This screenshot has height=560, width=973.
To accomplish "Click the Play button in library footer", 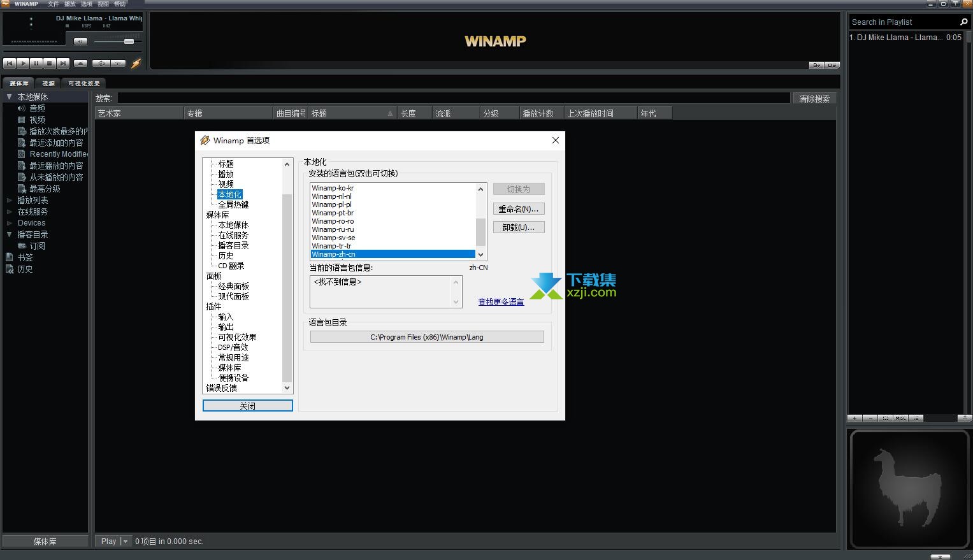I will pyautogui.click(x=108, y=542).
